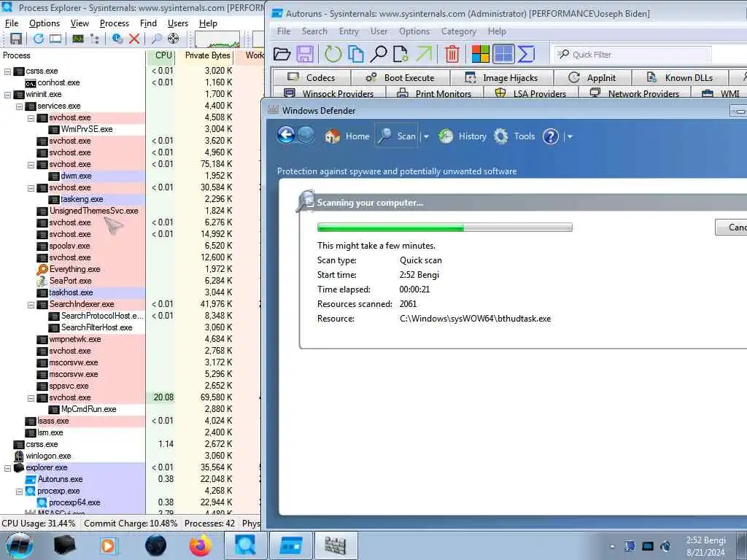The height and width of the screenshot is (560, 747).
Task: Collapse the SearchIndexer.exe tree node
Action: [31, 305]
